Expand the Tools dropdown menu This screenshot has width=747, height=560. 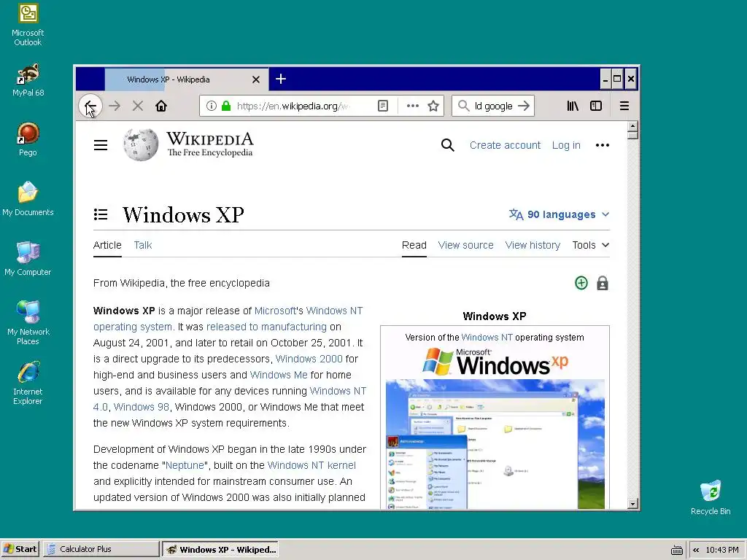[x=591, y=245]
